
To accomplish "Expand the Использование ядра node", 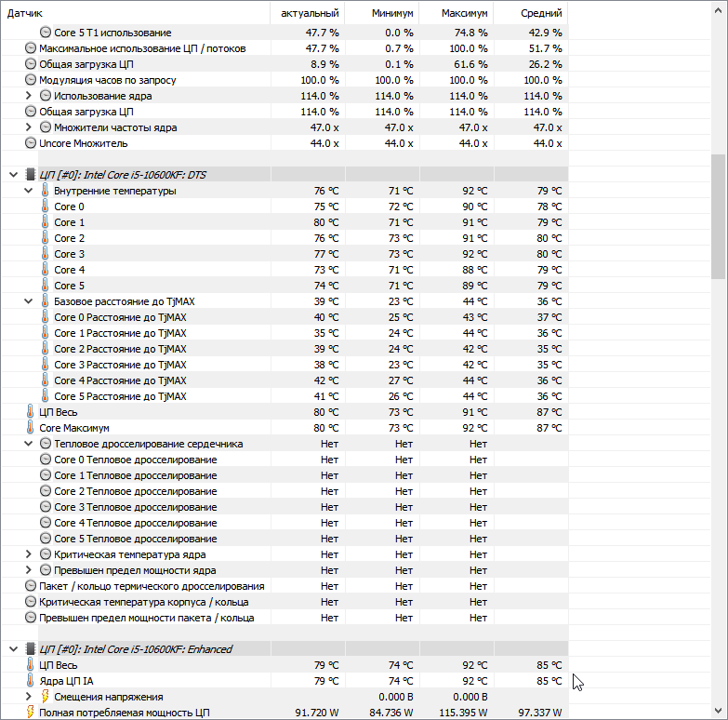I will [x=28, y=96].
